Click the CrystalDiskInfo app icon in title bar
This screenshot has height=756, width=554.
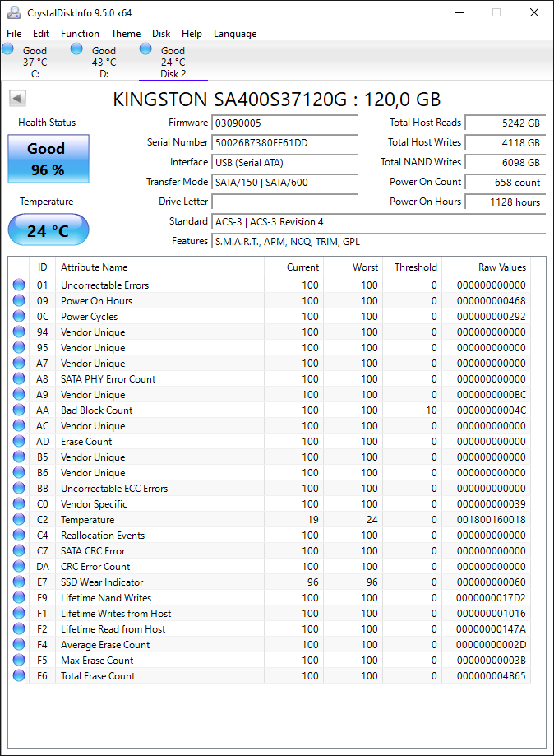point(14,12)
